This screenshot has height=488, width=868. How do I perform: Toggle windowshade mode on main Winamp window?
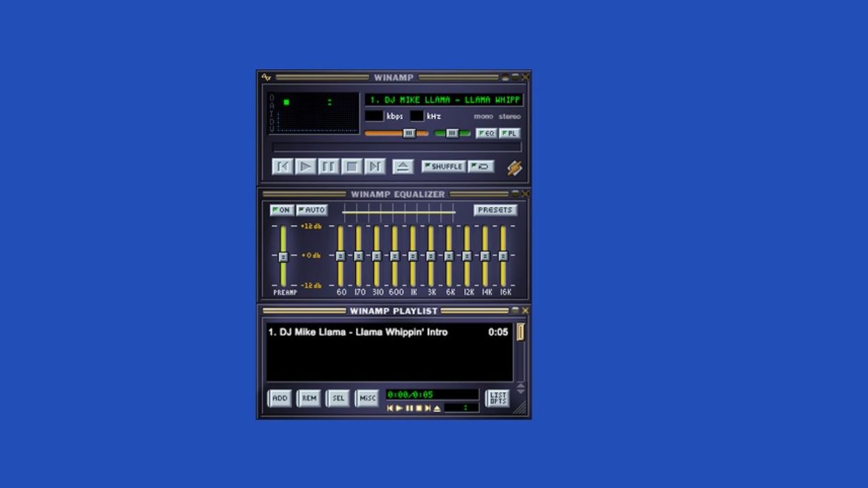515,77
